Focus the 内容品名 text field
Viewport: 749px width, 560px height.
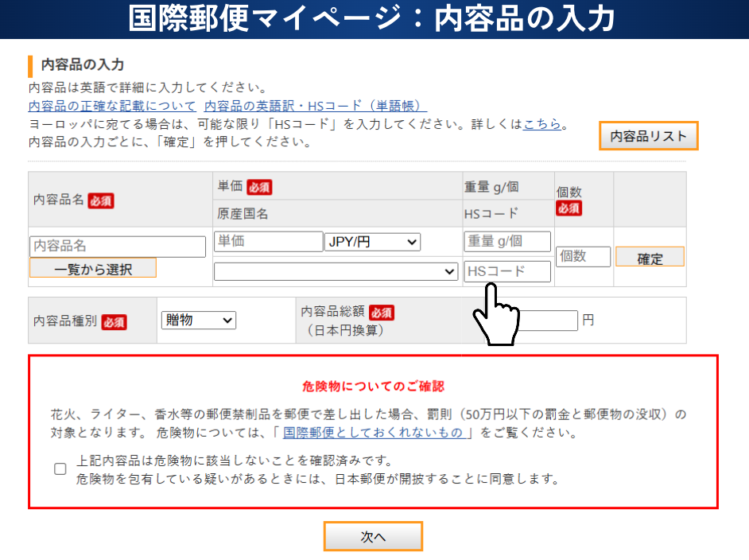[x=118, y=246]
